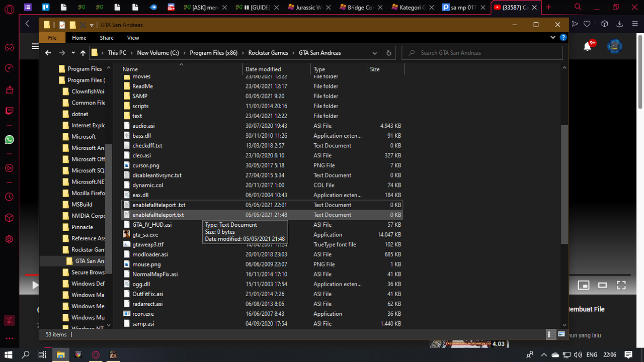Toggle YouTube theater mode

[602, 285]
